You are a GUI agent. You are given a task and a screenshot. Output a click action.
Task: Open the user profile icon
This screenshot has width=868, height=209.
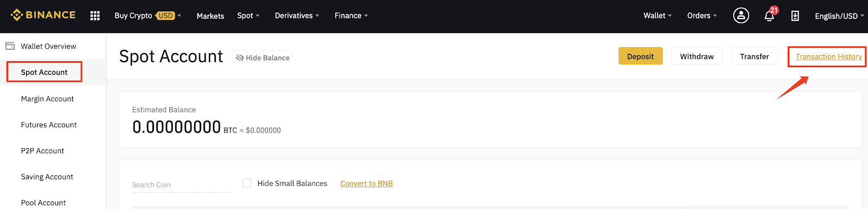click(x=741, y=15)
